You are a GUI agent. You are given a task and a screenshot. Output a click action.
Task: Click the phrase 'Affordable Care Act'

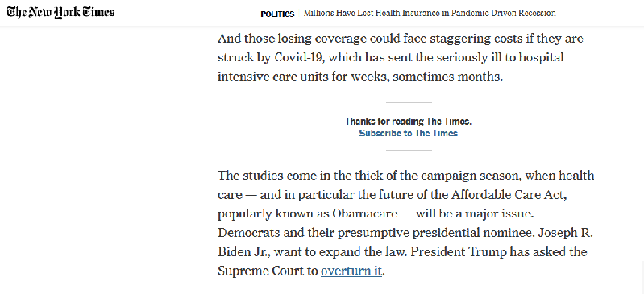click(509, 195)
